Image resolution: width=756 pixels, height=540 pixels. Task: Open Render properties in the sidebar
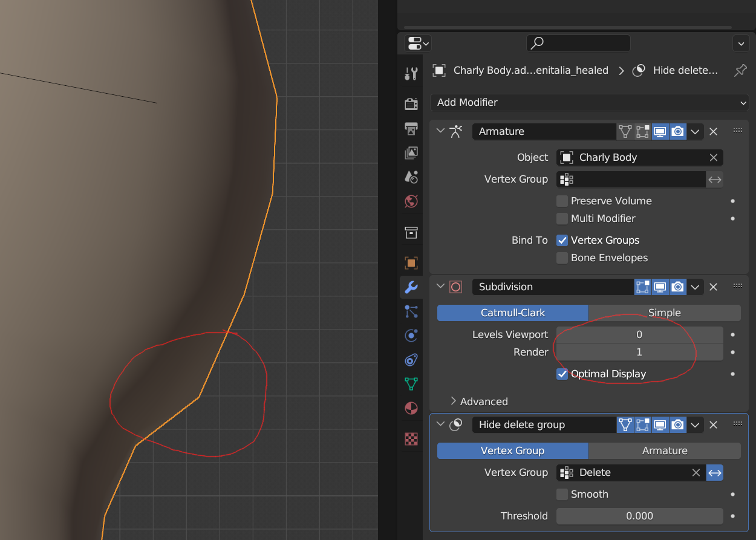(x=411, y=103)
